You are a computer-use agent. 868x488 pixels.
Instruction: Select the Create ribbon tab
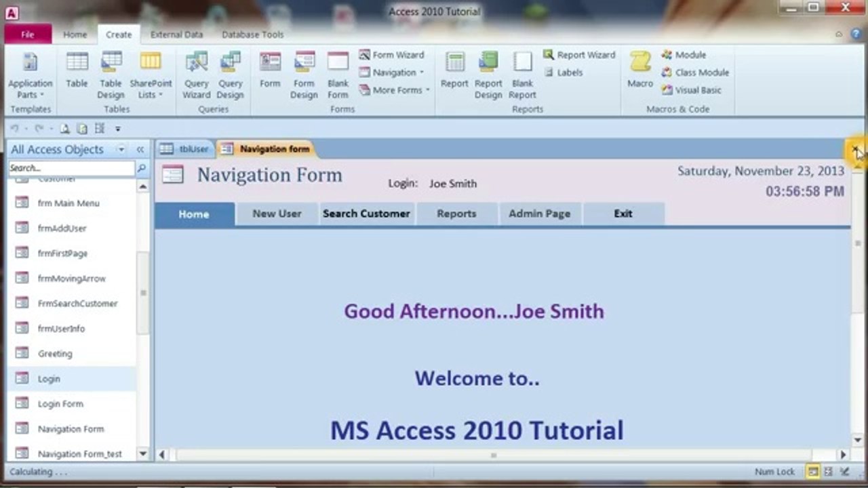[119, 34]
